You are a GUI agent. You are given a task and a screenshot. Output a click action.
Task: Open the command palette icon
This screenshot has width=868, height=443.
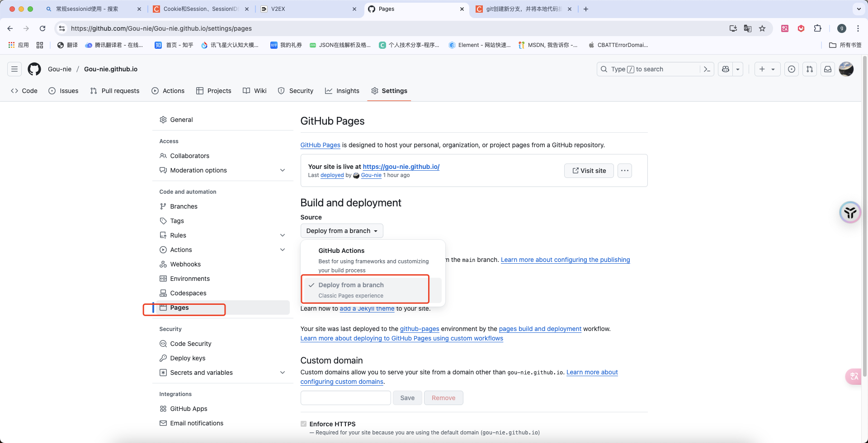(707, 69)
